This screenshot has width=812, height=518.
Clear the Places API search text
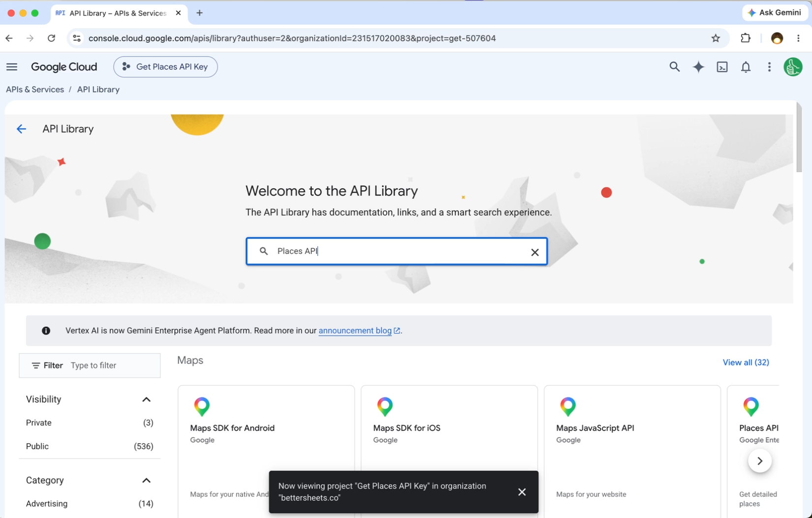pyautogui.click(x=535, y=252)
